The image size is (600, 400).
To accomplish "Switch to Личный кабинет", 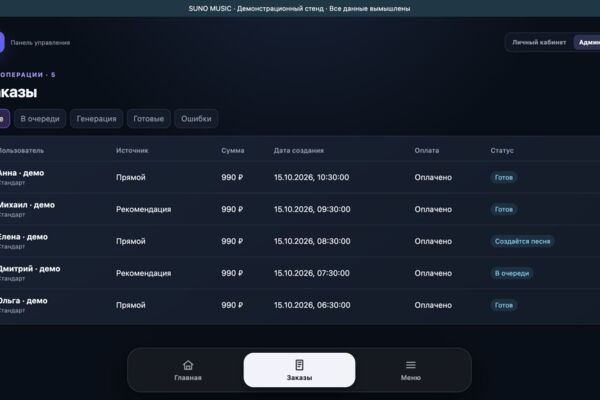I will coord(539,42).
